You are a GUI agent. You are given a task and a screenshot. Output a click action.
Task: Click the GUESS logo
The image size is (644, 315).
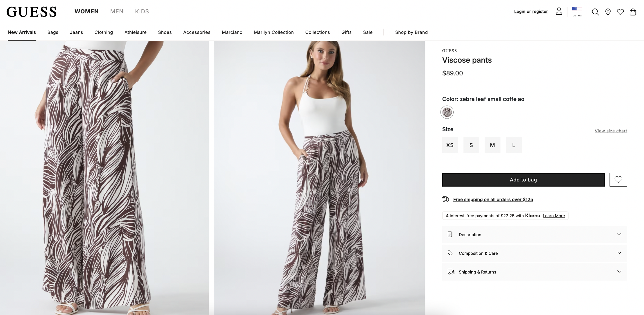coord(31,12)
